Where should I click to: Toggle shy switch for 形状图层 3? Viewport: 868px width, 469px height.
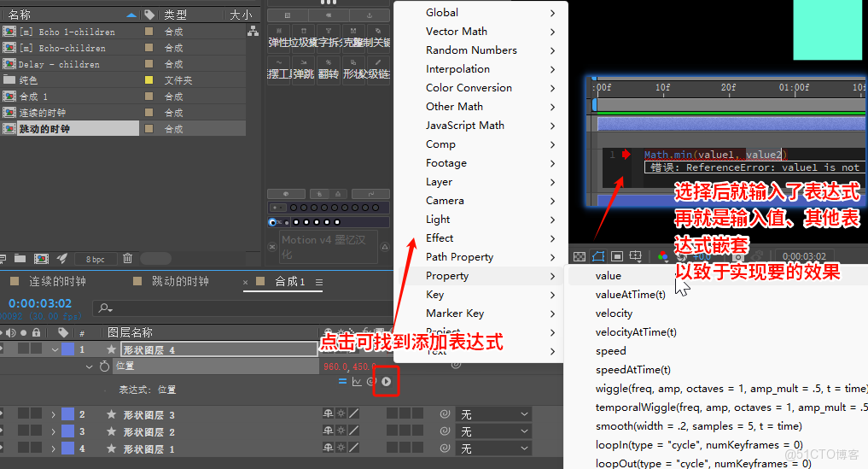(328, 413)
